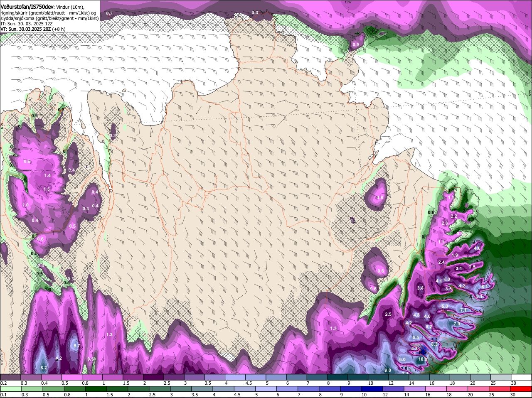Click the 6.1 precipitation value on map

(485, 287)
